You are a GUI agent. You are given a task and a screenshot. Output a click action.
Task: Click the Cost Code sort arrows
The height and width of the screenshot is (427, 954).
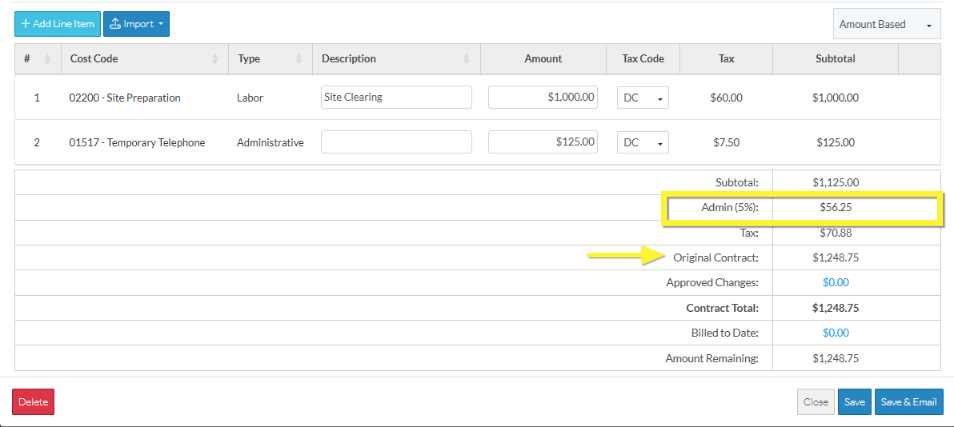tap(215, 59)
